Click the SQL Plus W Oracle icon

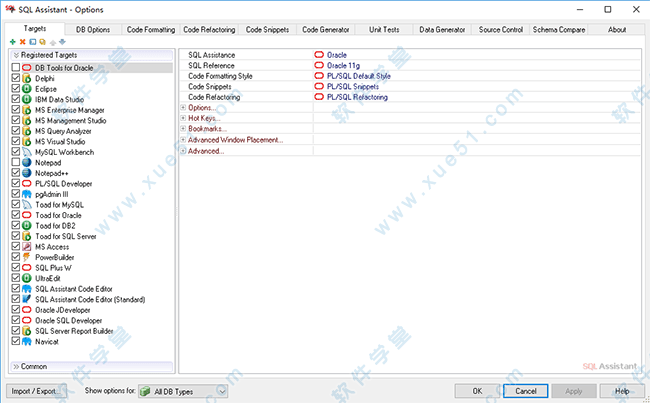pyautogui.click(x=27, y=267)
